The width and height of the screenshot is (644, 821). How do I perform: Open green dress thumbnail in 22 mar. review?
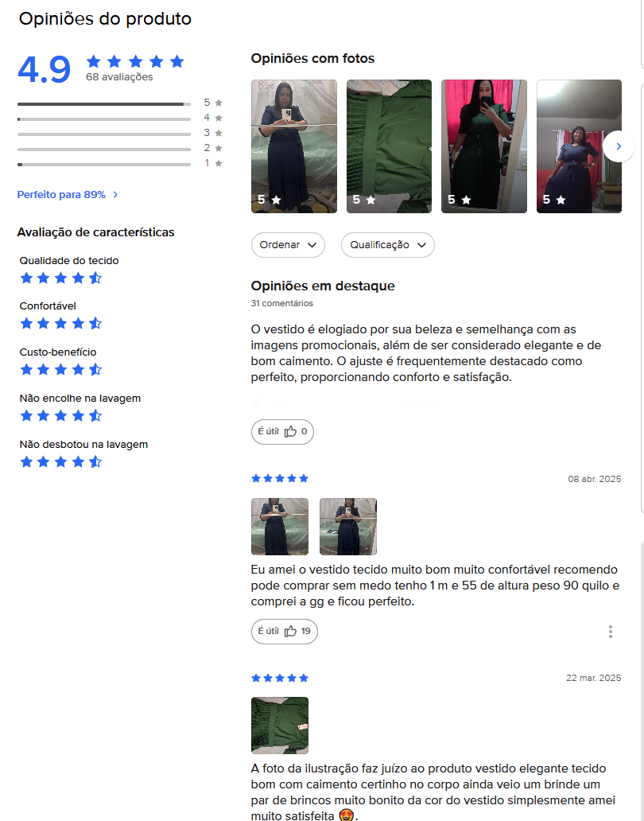280,726
